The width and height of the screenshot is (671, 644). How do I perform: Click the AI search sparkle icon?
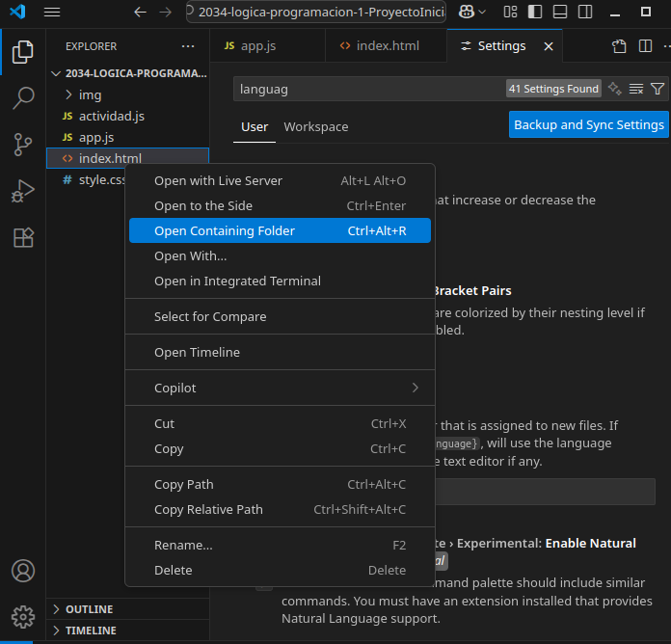click(x=615, y=89)
